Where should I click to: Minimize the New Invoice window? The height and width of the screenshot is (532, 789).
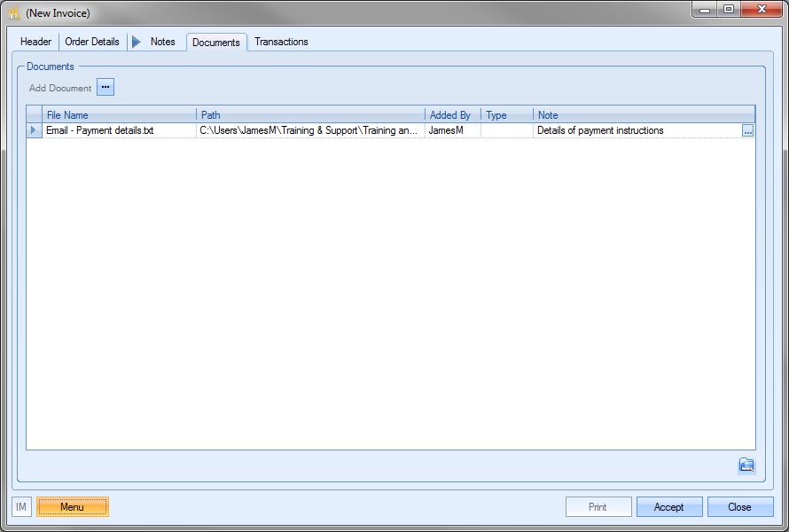tap(705, 10)
